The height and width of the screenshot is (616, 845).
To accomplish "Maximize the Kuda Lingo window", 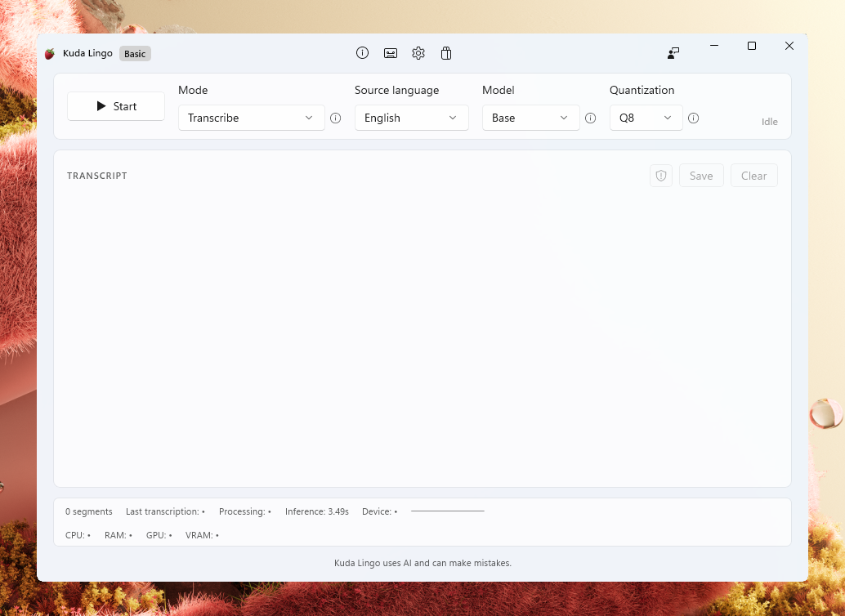I will [751, 46].
